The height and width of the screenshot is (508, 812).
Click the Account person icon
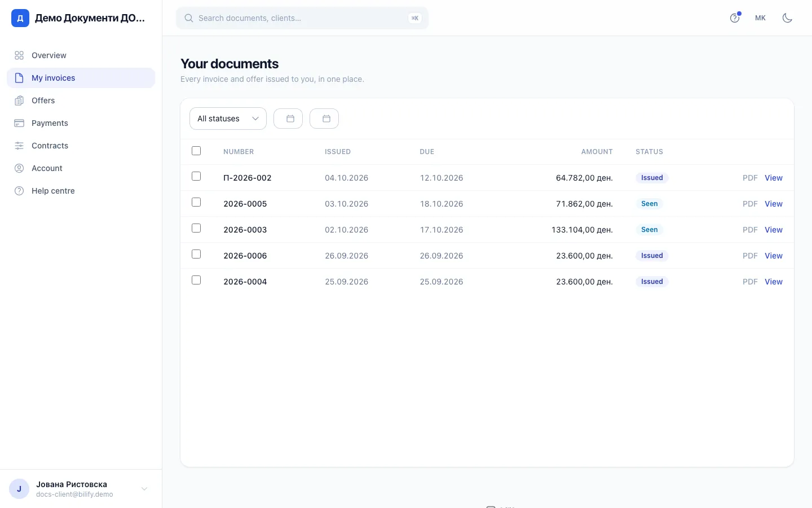coord(19,168)
